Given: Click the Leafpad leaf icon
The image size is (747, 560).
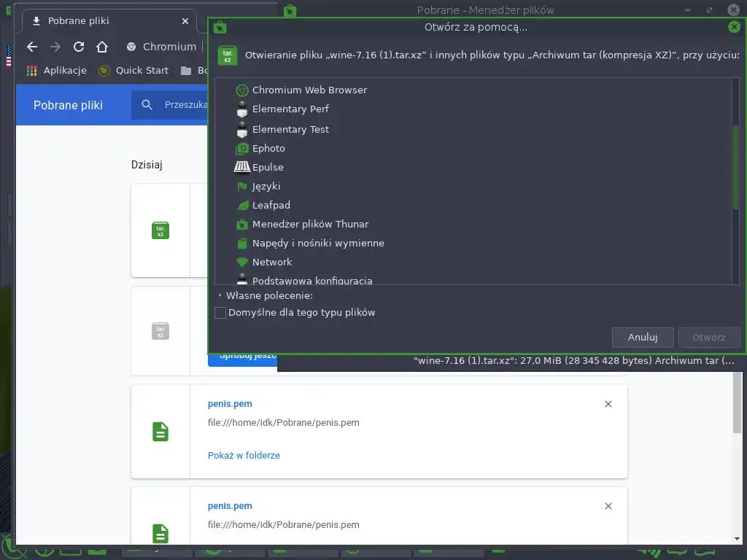Looking at the screenshot, I should pyautogui.click(x=242, y=205).
